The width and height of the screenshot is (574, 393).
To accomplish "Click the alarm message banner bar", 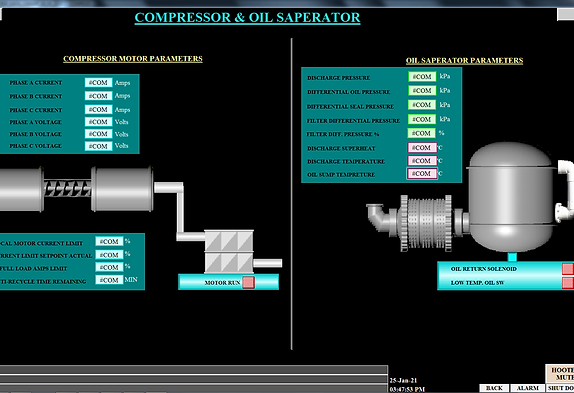I will click(x=194, y=378).
